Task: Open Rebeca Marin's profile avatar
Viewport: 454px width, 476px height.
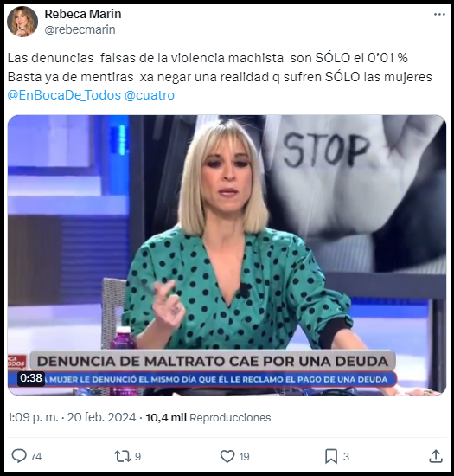Action: [x=22, y=22]
